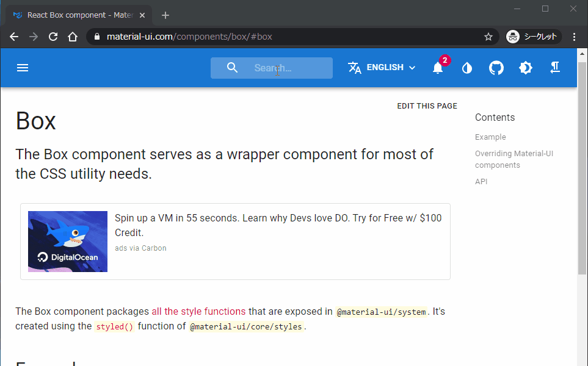Screen dimensions: 588x366
Task: Click the Box page heading
Action: (x=35, y=121)
